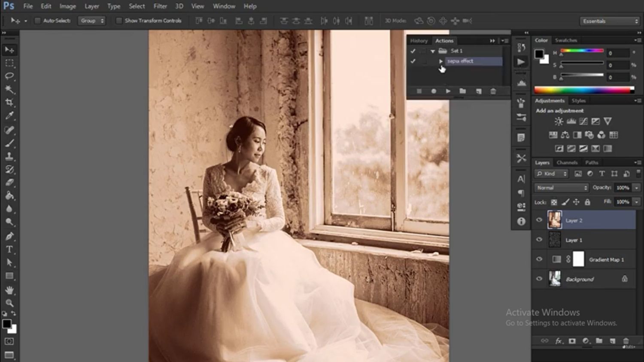Select the Paint Bucket tool
The width and height of the screenshot is (644, 362).
point(9,196)
